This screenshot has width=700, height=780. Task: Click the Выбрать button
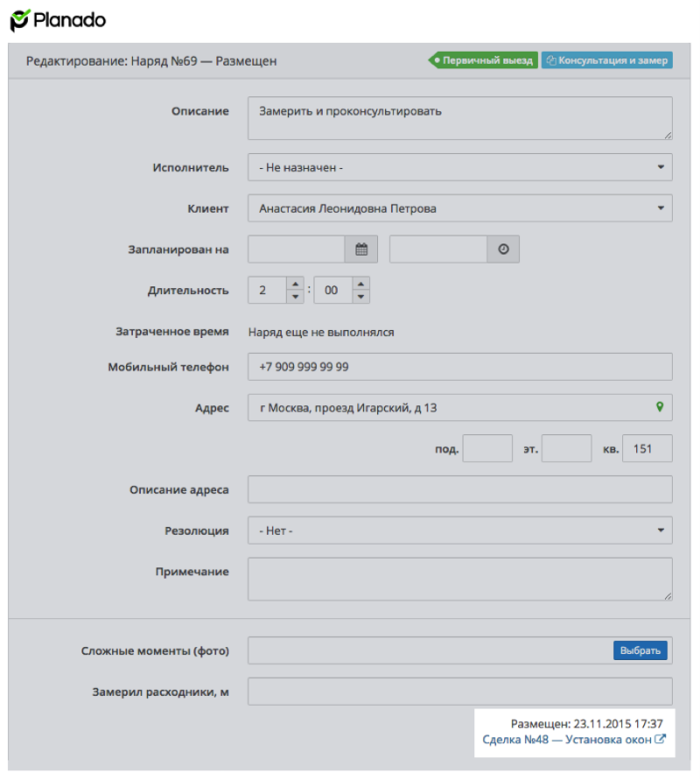coord(640,650)
